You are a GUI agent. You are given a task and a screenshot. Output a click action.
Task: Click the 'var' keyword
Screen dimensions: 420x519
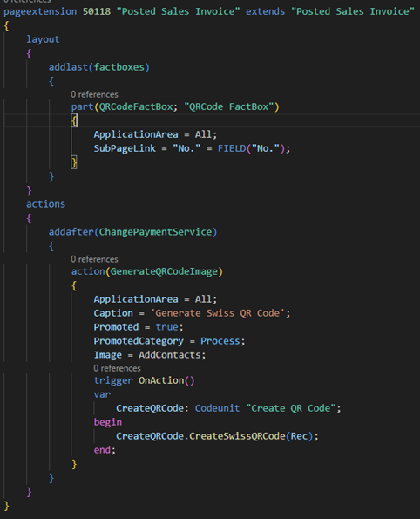[x=102, y=394]
